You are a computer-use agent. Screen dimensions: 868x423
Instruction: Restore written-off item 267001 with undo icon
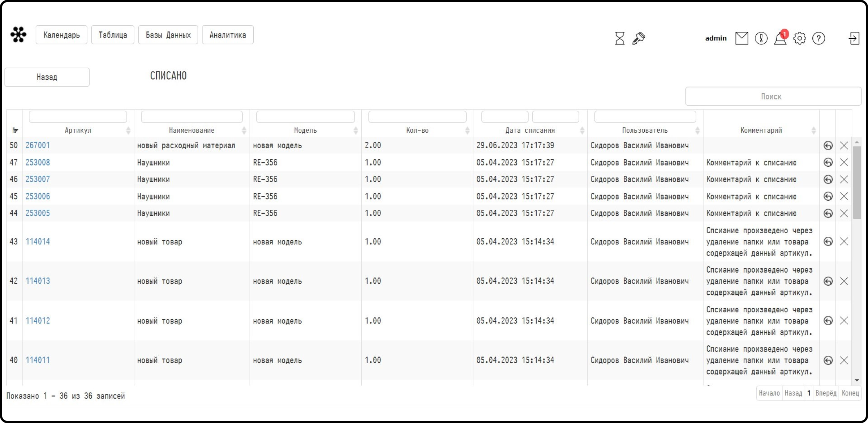(x=828, y=145)
